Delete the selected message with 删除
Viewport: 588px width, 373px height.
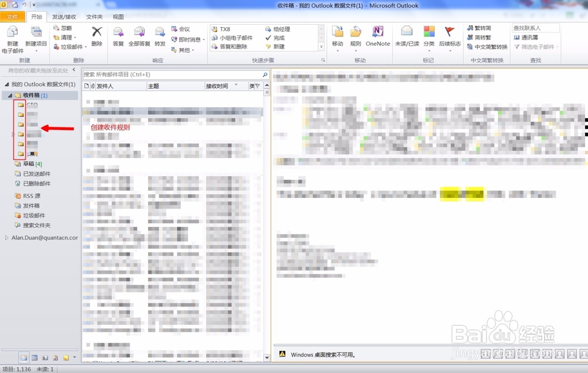tap(96, 36)
